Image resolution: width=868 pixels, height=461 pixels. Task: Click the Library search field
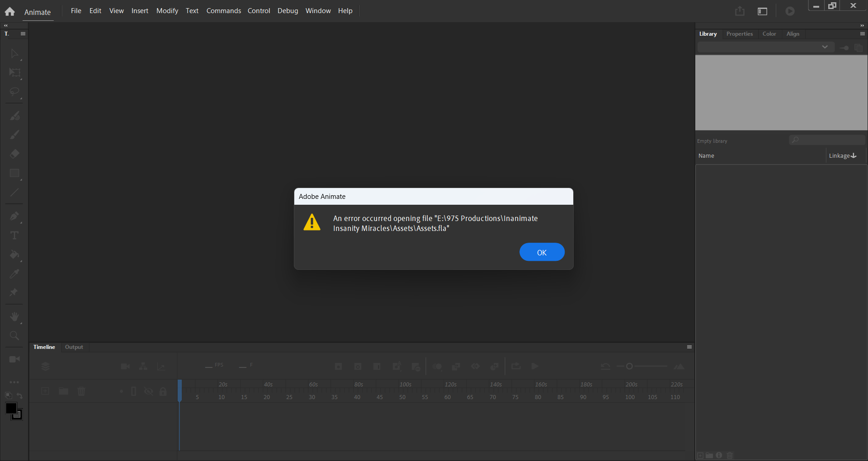pyautogui.click(x=827, y=140)
